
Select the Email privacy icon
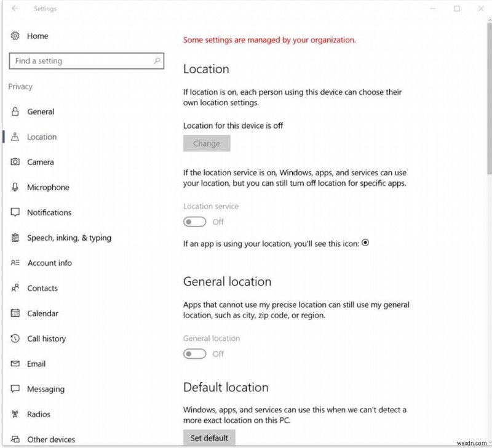pyautogui.click(x=14, y=364)
